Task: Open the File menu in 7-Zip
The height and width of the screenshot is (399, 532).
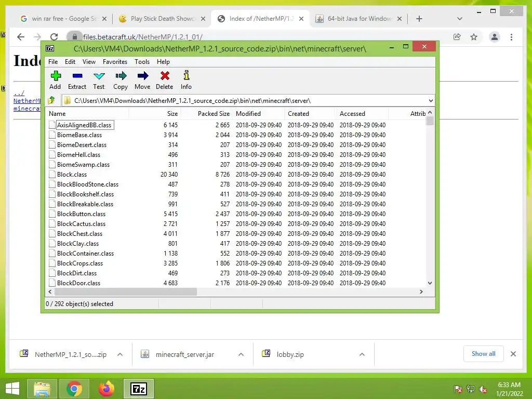Action: click(x=53, y=62)
